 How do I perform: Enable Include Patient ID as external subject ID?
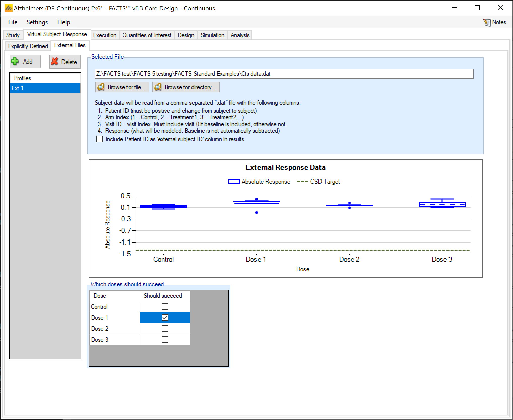[x=100, y=139]
